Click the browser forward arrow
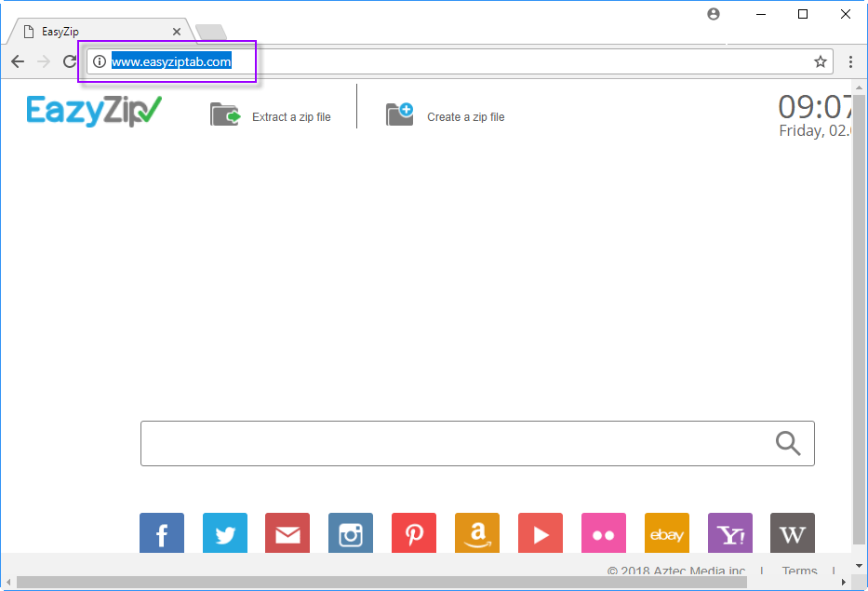 click(x=43, y=61)
